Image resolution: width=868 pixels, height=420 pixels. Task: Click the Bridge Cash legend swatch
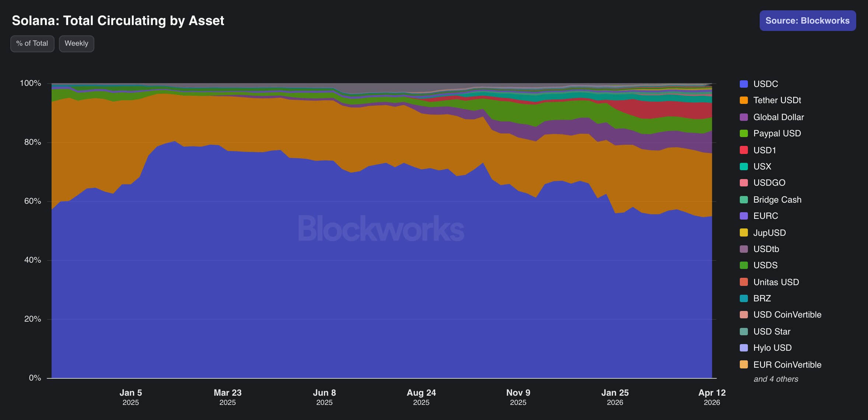click(743, 199)
